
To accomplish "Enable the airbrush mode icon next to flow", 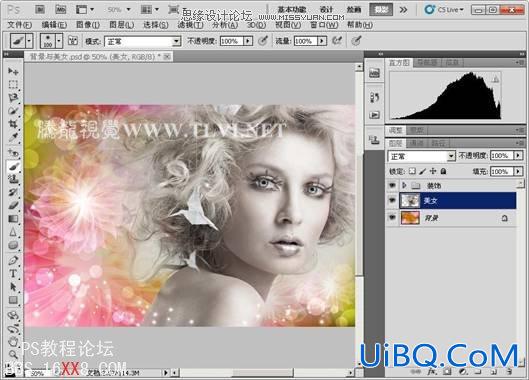I will 336,41.
